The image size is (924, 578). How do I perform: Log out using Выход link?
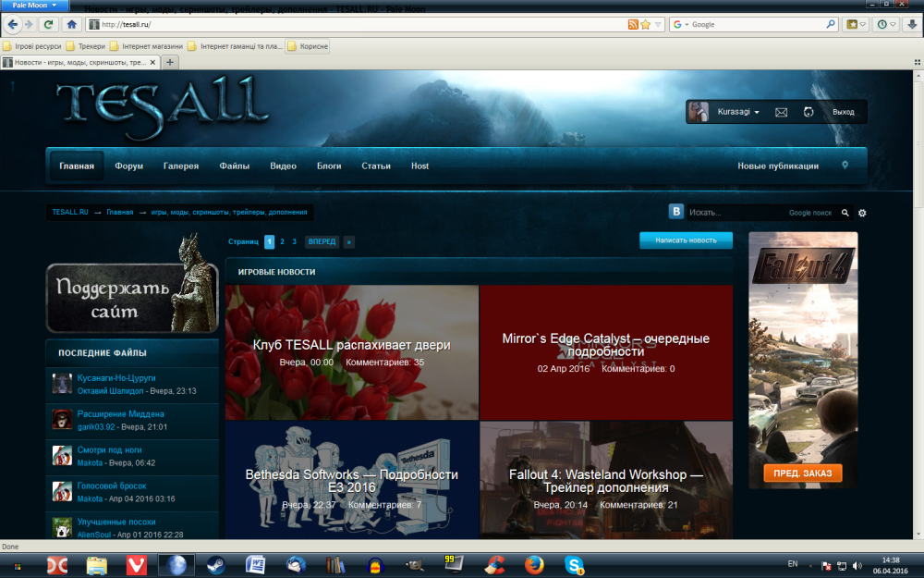pyautogui.click(x=844, y=112)
